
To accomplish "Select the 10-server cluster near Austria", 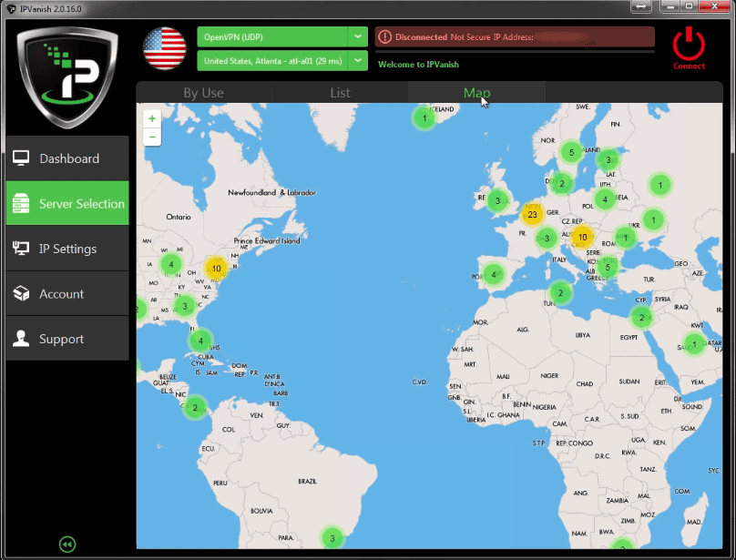I will pos(582,237).
